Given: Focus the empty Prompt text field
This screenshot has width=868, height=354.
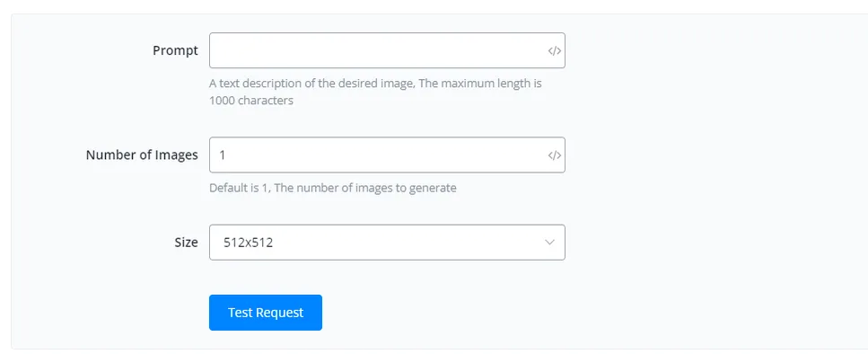Looking at the screenshot, I should (x=387, y=50).
